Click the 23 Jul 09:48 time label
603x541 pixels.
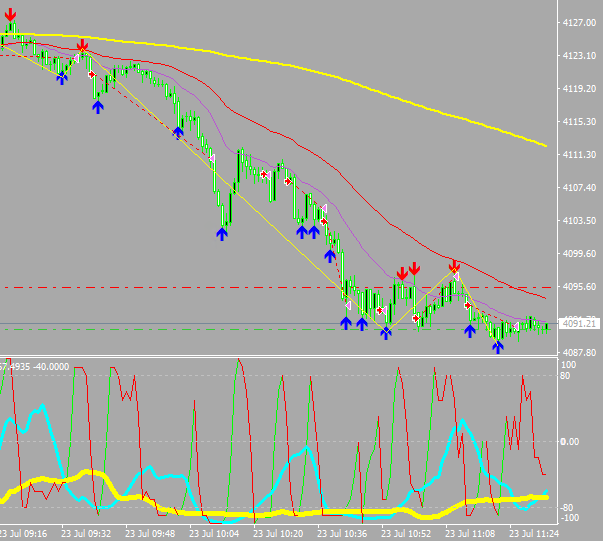[x=150, y=534]
